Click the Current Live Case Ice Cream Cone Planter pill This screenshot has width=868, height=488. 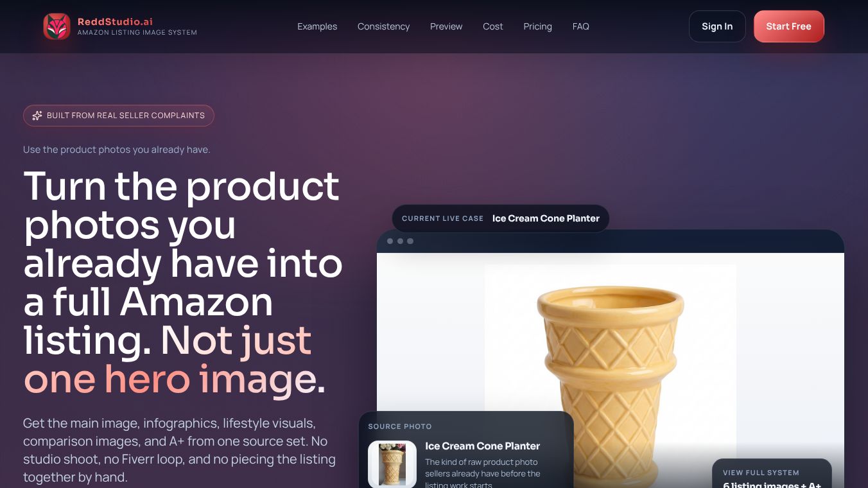tap(500, 218)
